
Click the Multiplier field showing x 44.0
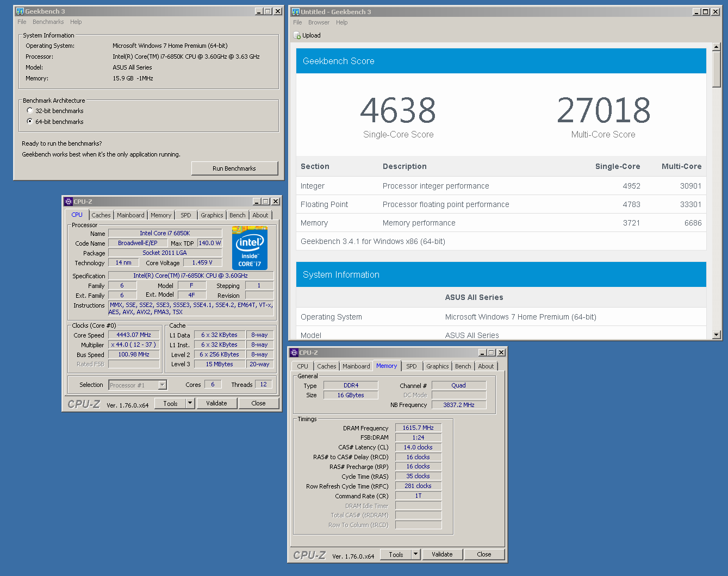tap(134, 345)
